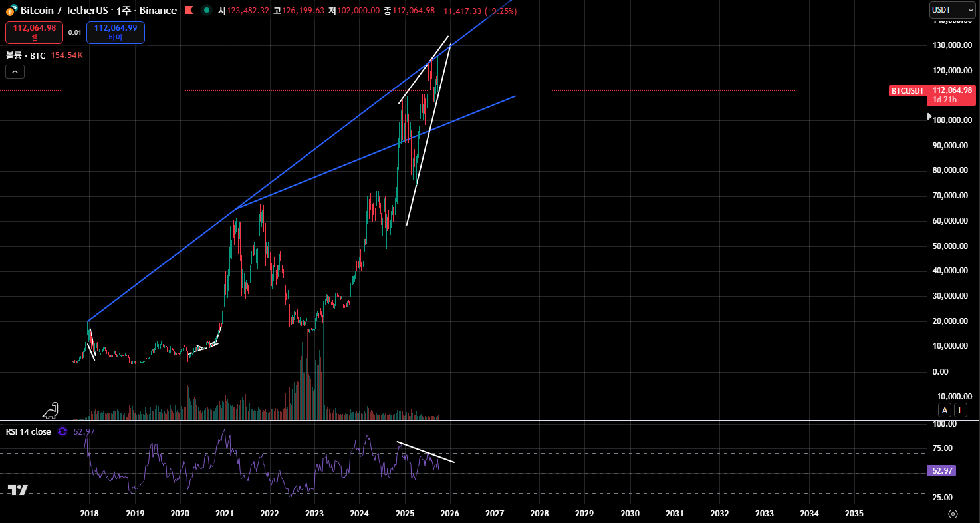Screen dimensions: 980x523
Task: Collapse the indicator legend with the chevron button
Action: [x=15, y=72]
